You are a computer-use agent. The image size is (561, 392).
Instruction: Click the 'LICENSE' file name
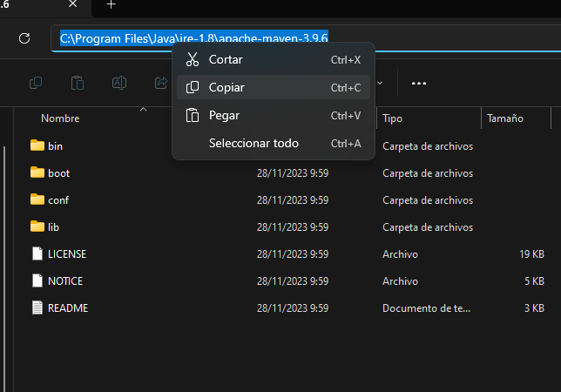pyautogui.click(x=67, y=254)
